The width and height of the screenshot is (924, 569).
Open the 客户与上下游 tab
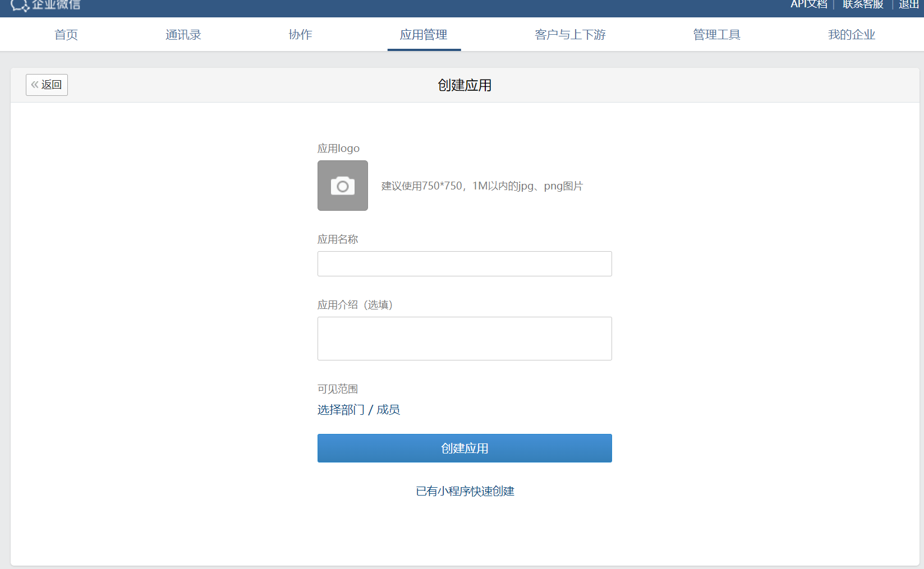(570, 34)
